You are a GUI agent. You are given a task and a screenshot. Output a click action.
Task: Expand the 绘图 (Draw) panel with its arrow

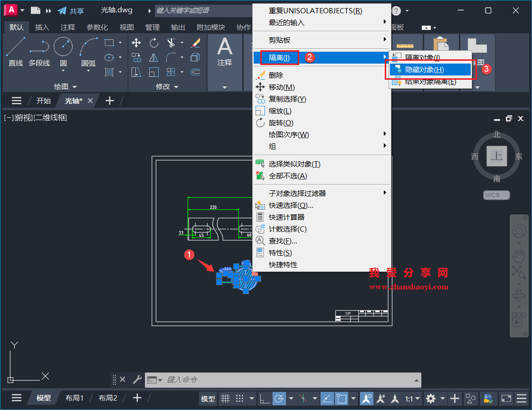75,86
